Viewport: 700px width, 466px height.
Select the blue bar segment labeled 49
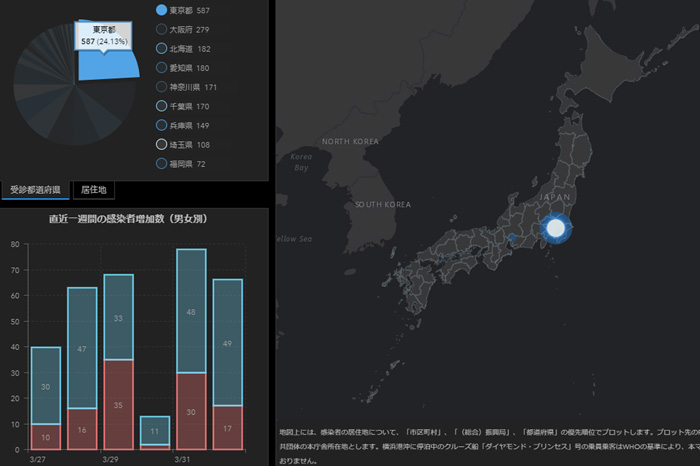coord(228,342)
